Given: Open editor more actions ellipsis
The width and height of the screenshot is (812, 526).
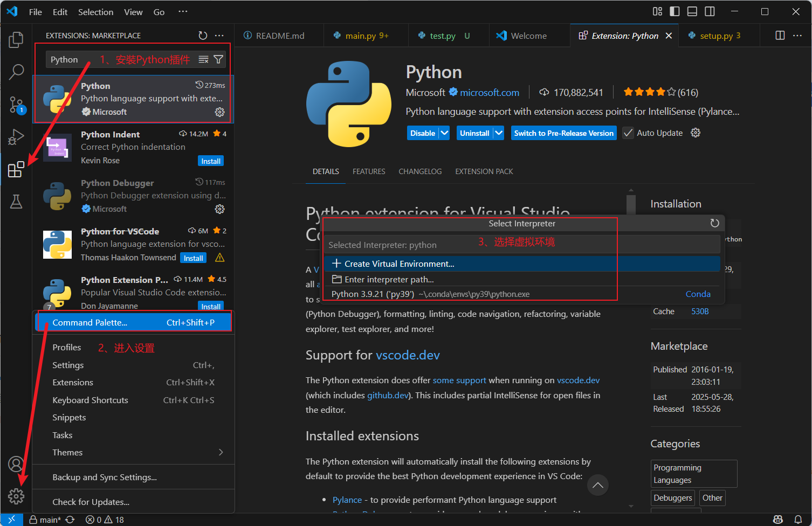Looking at the screenshot, I should [797, 36].
